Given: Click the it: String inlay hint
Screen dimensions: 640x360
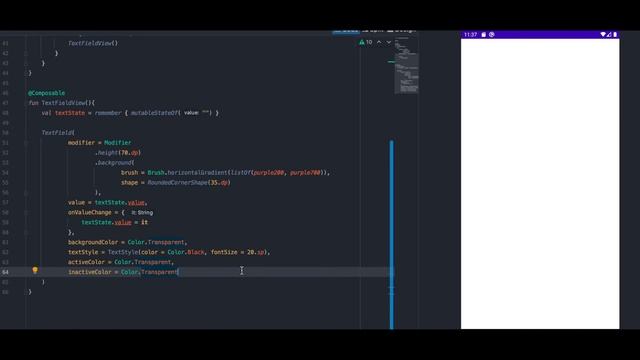Looking at the screenshot, I should pos(142,213).
